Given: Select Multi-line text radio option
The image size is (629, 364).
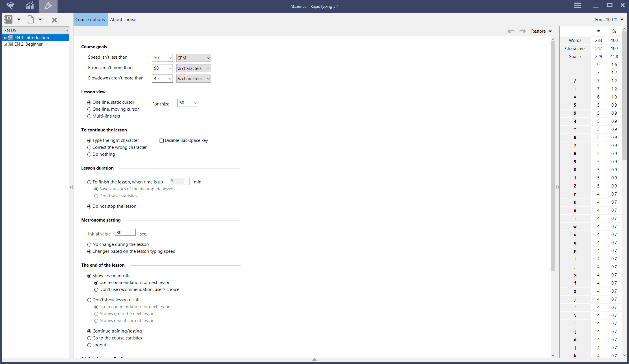Looking at the screenshot, I should [x=89, y=116].
